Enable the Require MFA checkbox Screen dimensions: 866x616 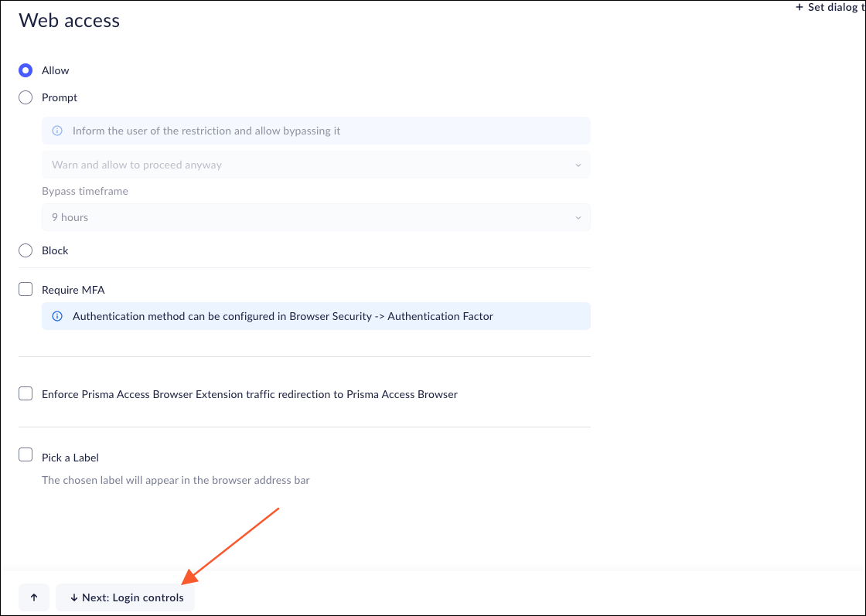pos(26,290)
